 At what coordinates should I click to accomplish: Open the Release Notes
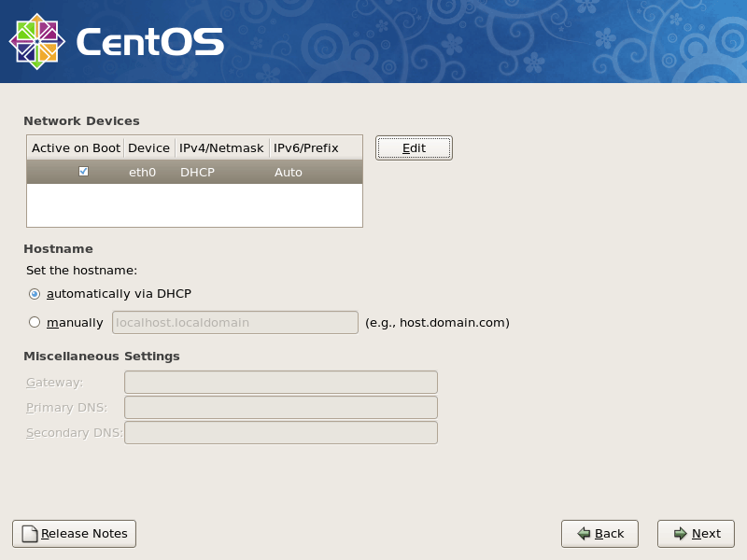click(x=74, y=533)
